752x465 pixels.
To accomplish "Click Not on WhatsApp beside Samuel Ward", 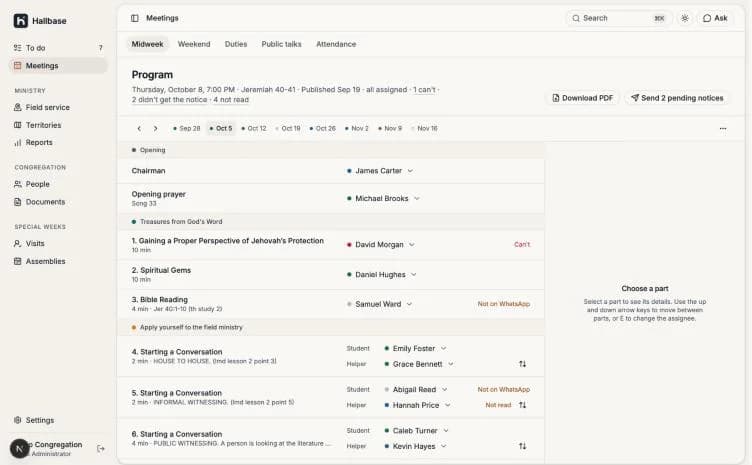I will pyautogui.click(x=504, y=304).
